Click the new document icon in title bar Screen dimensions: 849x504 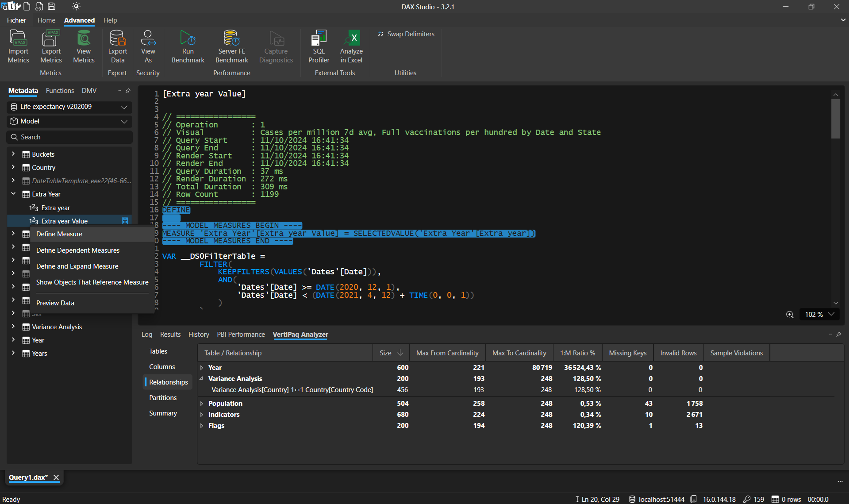27,6
